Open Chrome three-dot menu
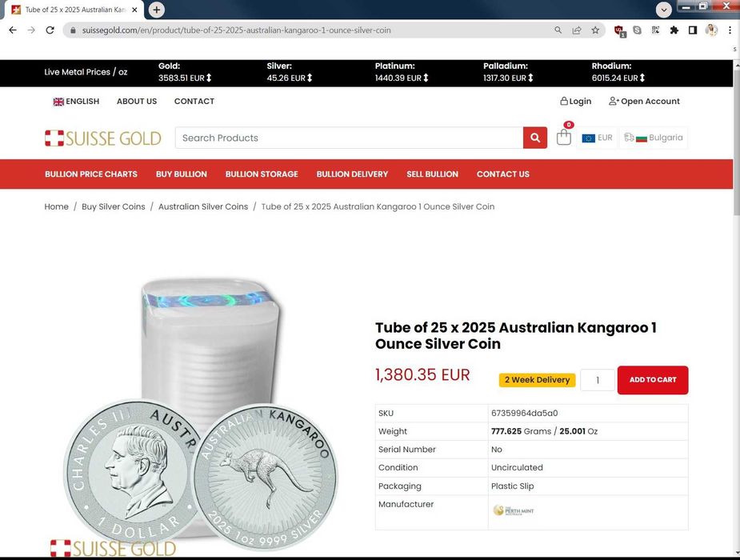The image size is (740, 560). click(730, 30)
